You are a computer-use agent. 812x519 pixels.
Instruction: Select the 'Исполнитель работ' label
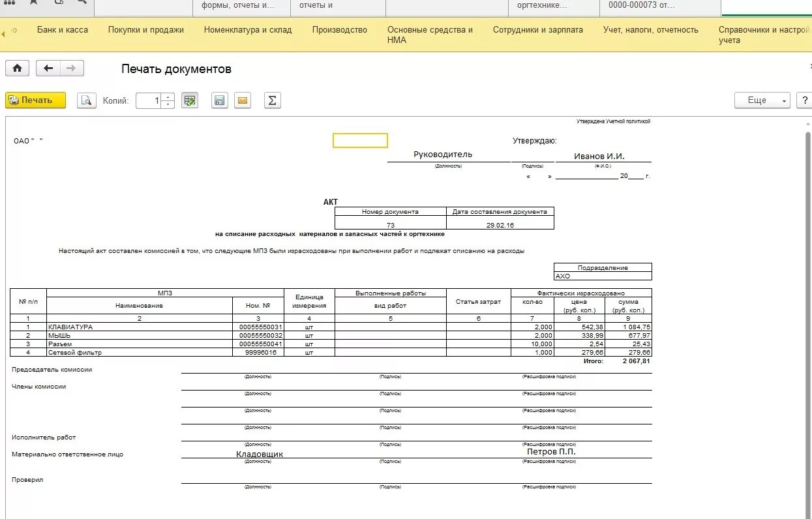click(x=44, y=437)
